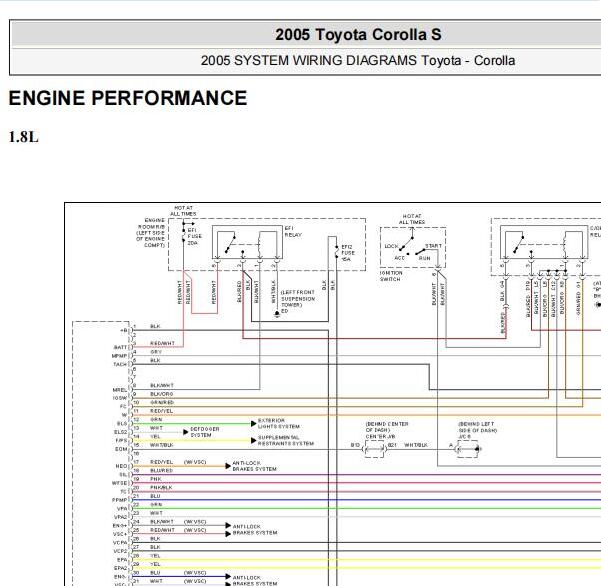601x586 pixels.
Task: Click the 'TACH' terminal label
Action: coord(120,364)
